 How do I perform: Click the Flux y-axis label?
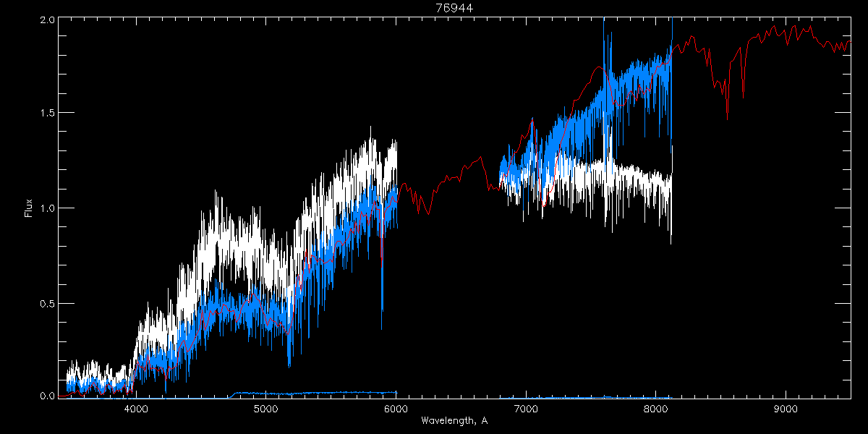coord(29,208)
